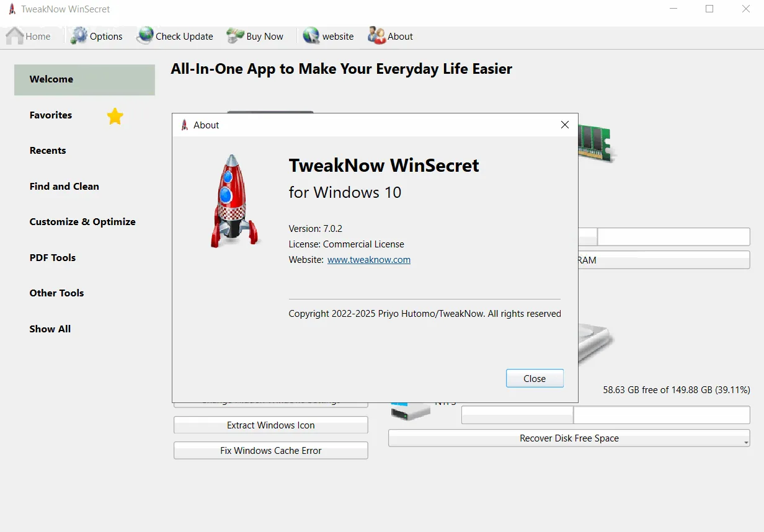Click the TweakNow rocket icon in main title bar
Screen dimensions: 764x532
click(12, 9)
